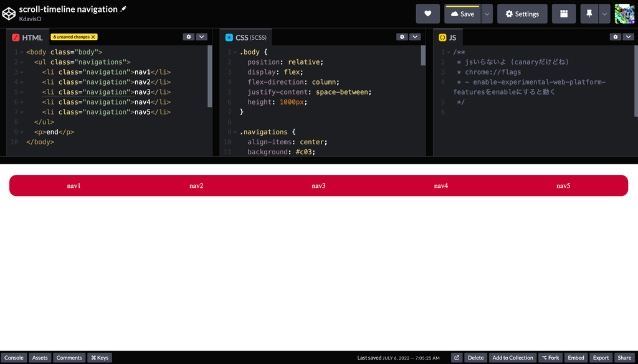Fold CSS line 1 .body rule

click(235, 52)
